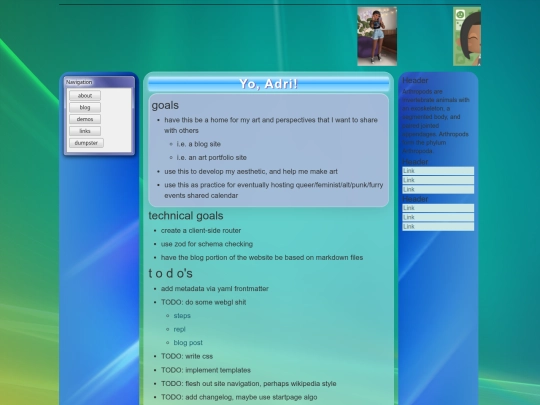The height and width of the screenshot is (405, 540).
Task: Click the create a client-side router item
Action: point(201,230)
